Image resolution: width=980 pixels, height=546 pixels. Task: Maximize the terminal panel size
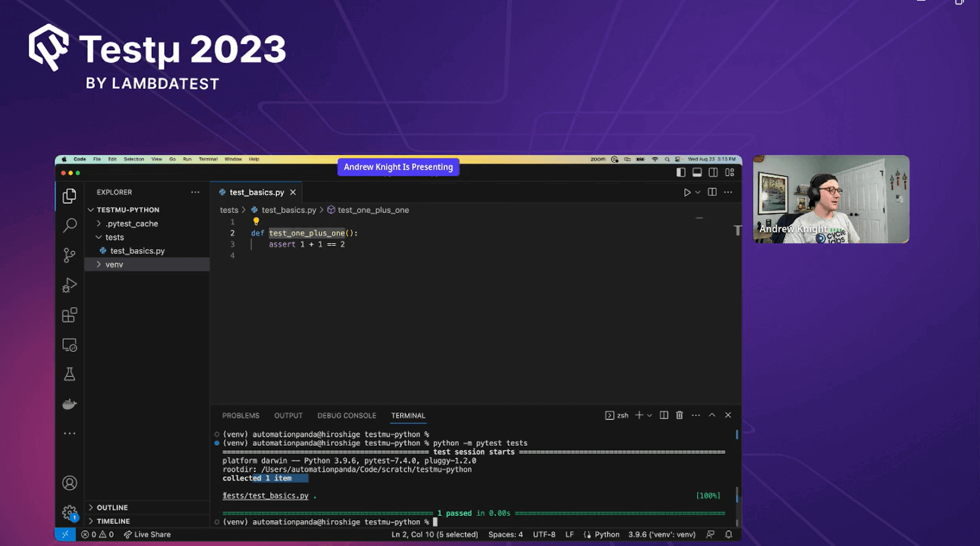point(712,415)
